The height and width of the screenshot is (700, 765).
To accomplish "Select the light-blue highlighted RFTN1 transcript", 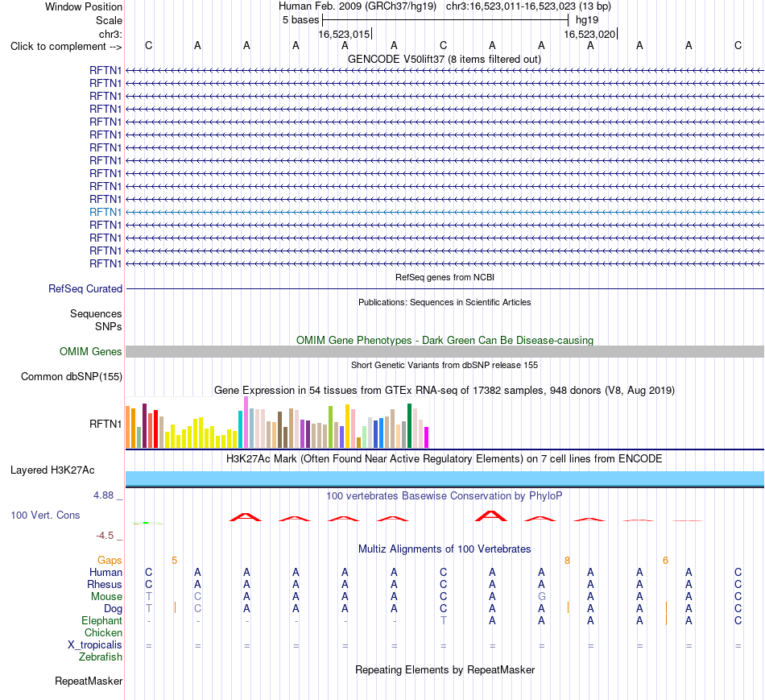I will tap(445, 213).
